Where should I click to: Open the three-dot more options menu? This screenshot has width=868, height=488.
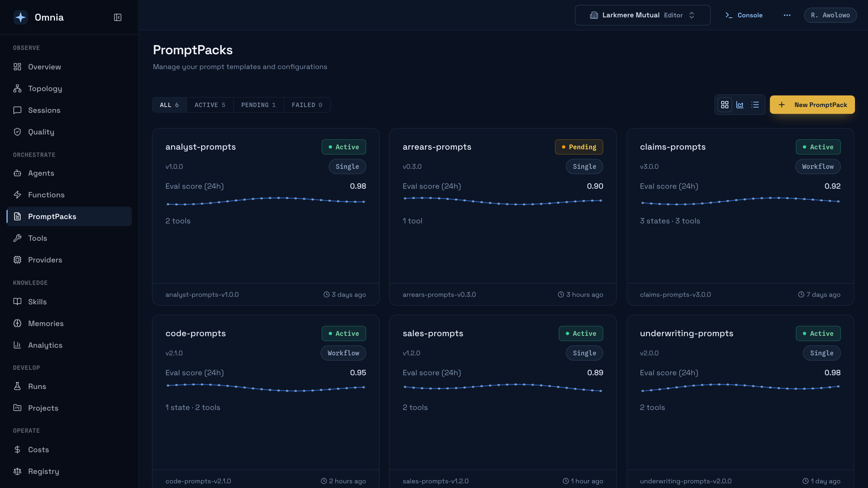coord(787,15)
